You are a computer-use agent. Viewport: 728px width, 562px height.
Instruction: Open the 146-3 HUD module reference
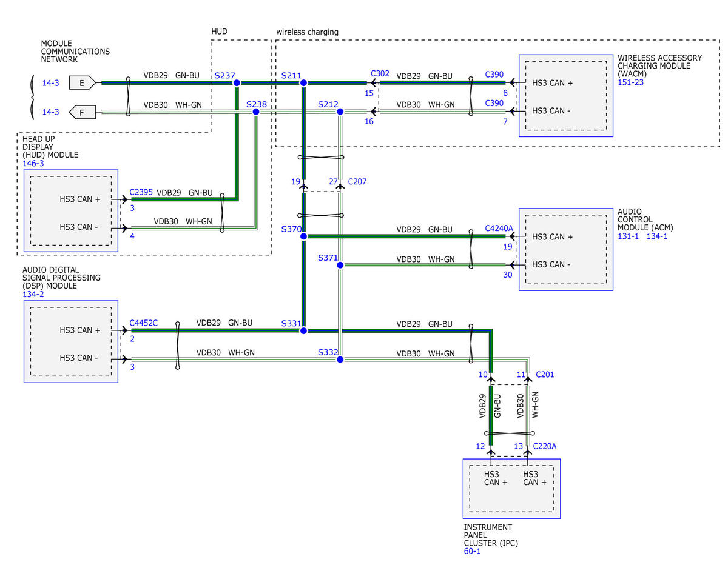coord(33,164)
